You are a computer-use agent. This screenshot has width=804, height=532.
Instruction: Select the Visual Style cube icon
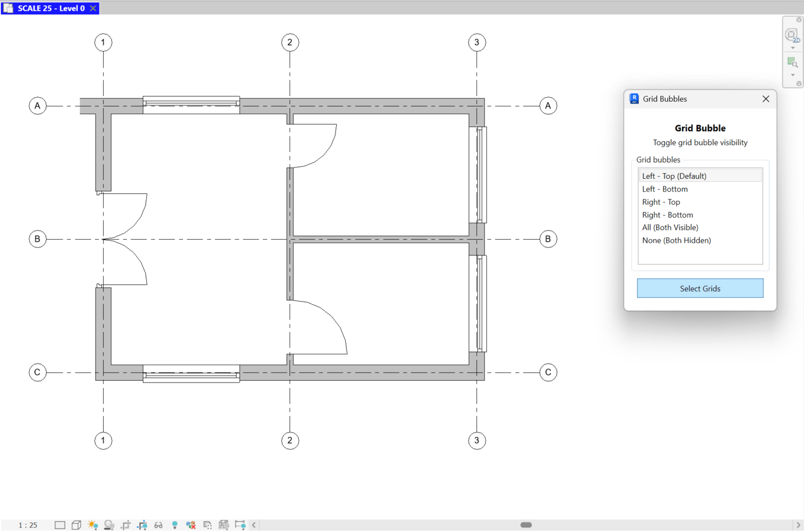[75, 525]
